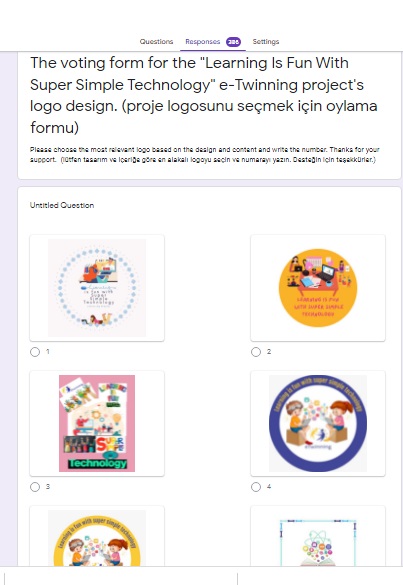
Task: Click the blue ring logo with two kids
Action: 318,423
